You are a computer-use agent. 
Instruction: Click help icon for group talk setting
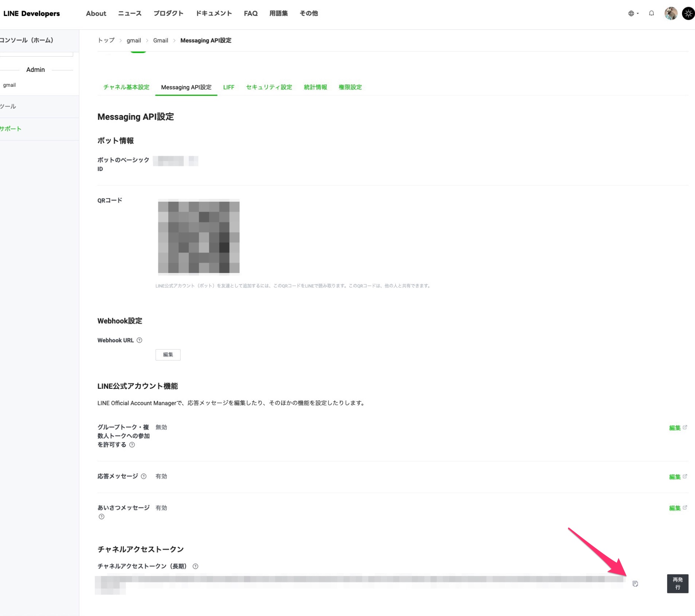pos(132,445)
